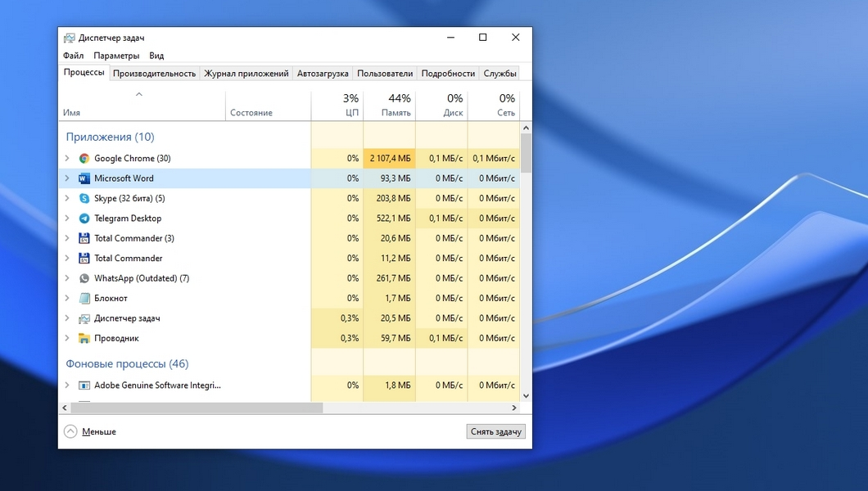868x491 pixels.
Task: Sort by the Память column header
Action: (x=389, y=105)
